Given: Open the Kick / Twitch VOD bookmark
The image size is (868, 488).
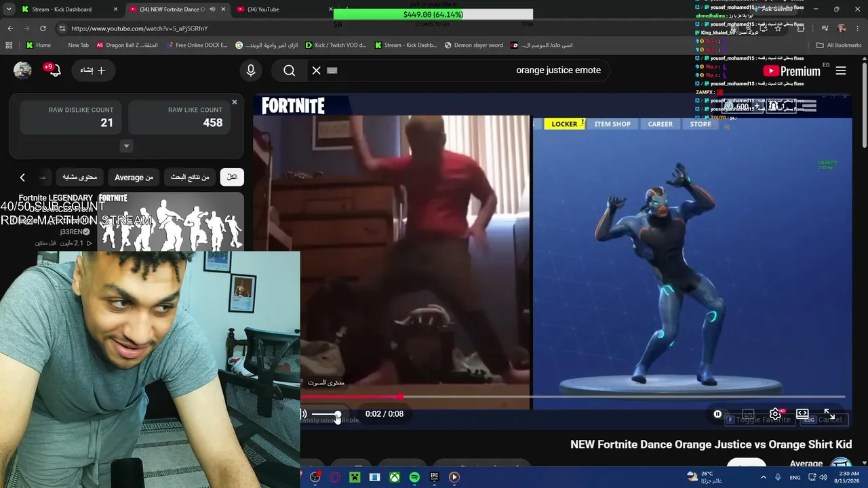Looking at the screenshot, I should [336, 45].
